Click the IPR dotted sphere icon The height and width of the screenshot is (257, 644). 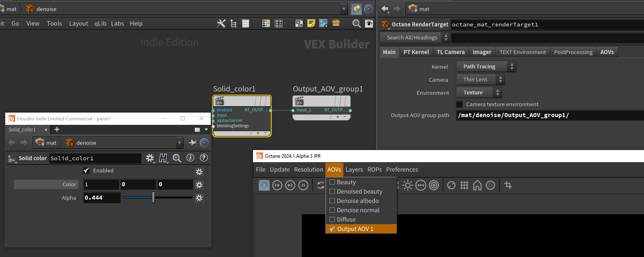pyautogui.click(x=491, y=185)
